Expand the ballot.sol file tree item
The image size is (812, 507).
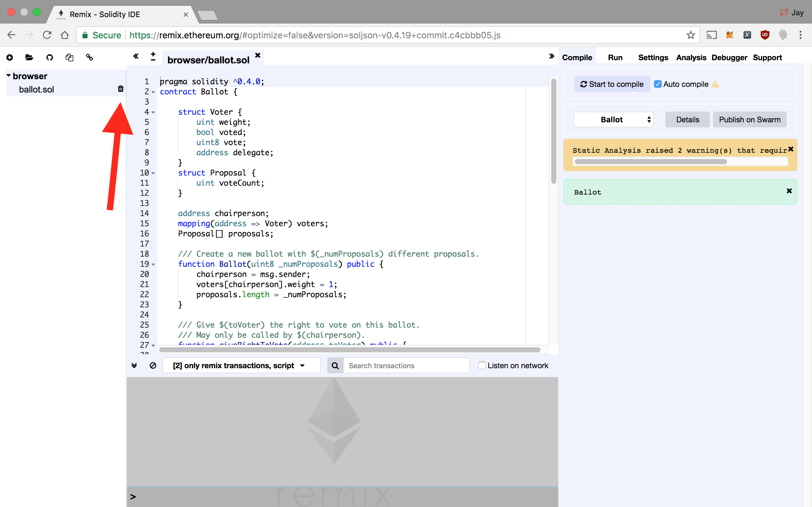coord(37,89)
